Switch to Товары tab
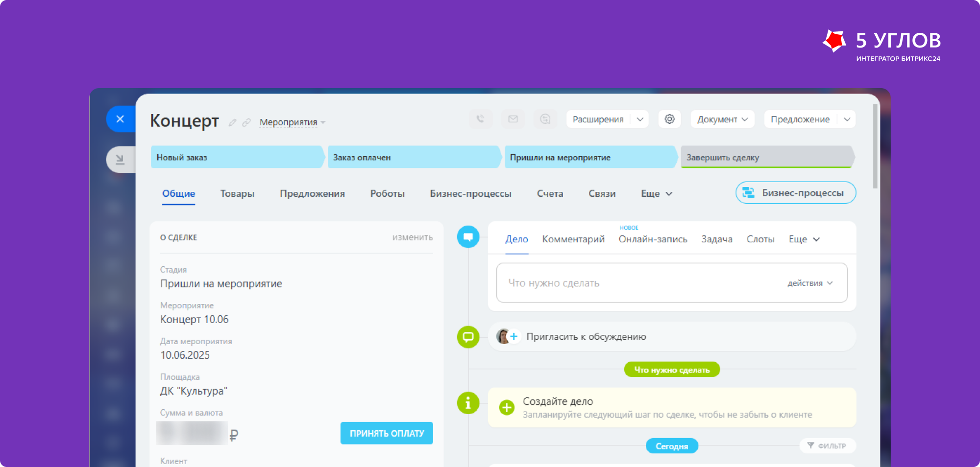The width and height of the screenshot is (980, 467). click(x=237, y=194)
